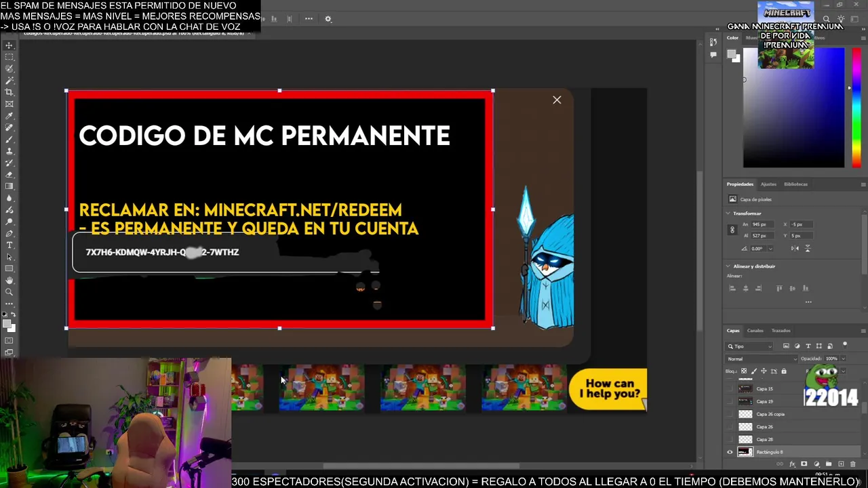Collapse the Alinear y distribuir section
868x488 pixels.
[x=728, y=266]
